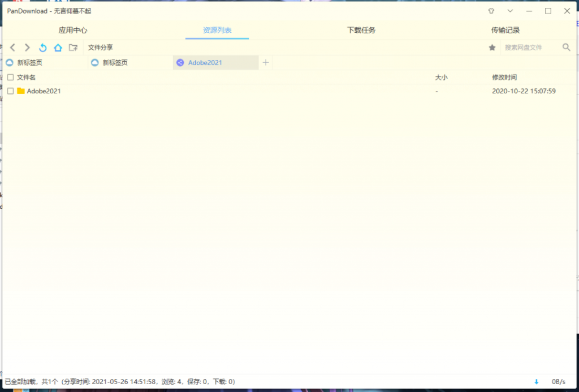Viewport: 579px width, 392px height.
Task: Add a new tab with plus button
Action: click(x=266, y=63)
